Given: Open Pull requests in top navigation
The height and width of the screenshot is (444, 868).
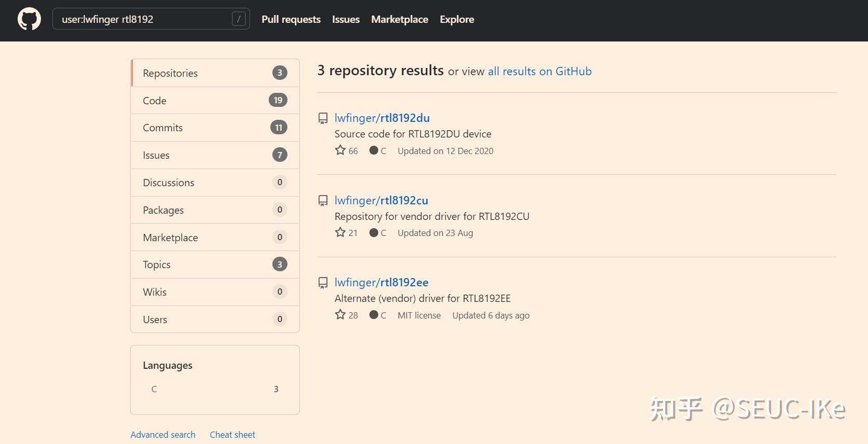Looking at the screenshot, I should [291, 19].
